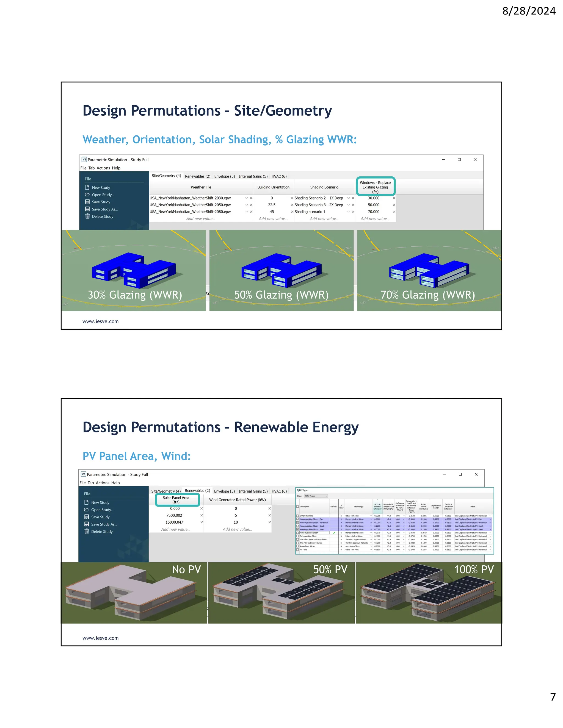Uncheck the Monocrystalline Silicon - East PV type
This screenshot has height=728, width=563.
[x=297, y=519]
